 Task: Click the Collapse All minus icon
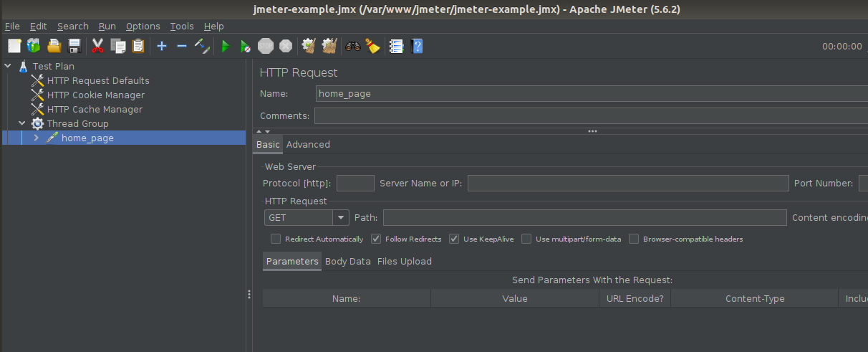(182, 46)
